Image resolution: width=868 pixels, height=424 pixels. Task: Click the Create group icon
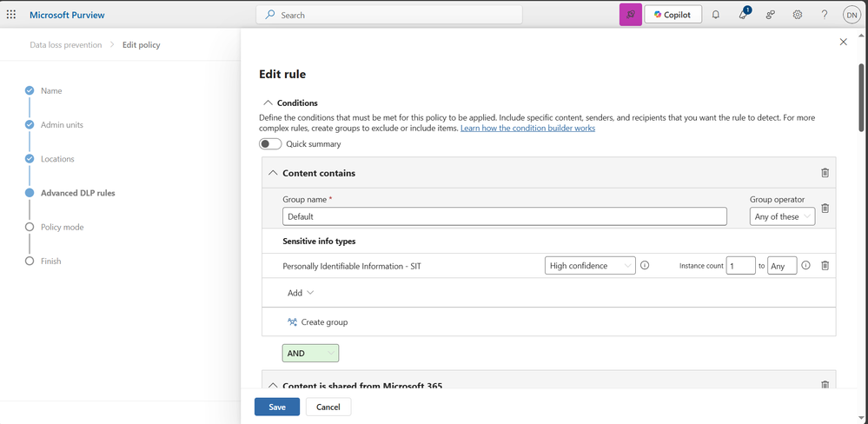coord(292,321)
